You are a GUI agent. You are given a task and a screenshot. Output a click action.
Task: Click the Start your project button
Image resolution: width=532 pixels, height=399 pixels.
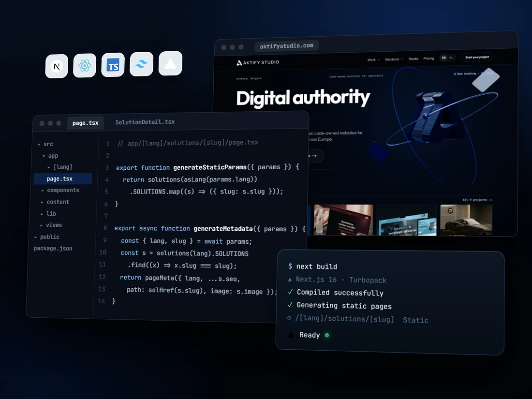(477, 58)
